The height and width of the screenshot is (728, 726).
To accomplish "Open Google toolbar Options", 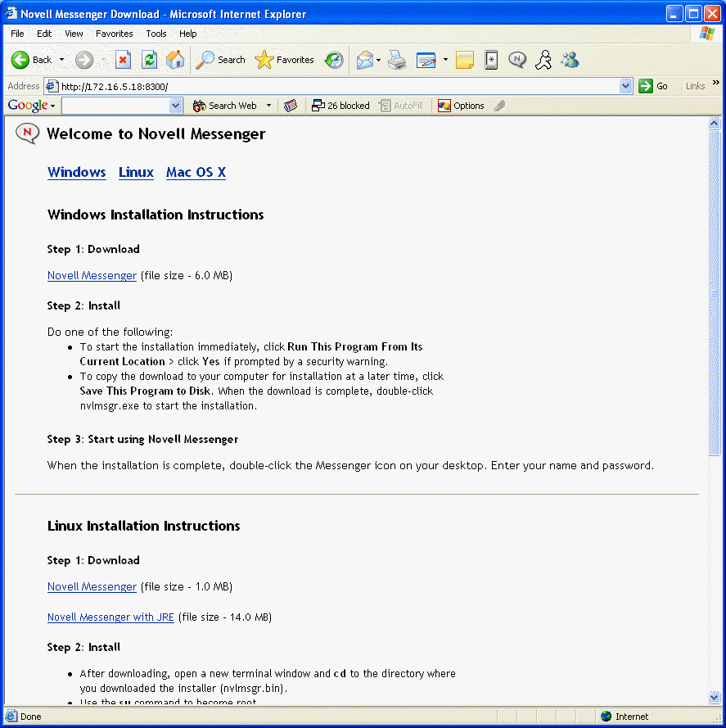I will (461, 106).
